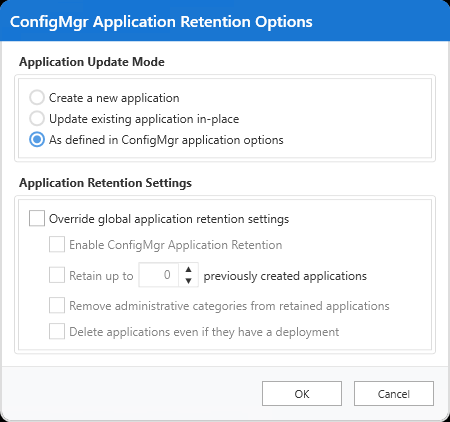Click the Application Retention Settings heading
Image resolution: width=450 pixels, height=422 pixels.
click(105, 183)
